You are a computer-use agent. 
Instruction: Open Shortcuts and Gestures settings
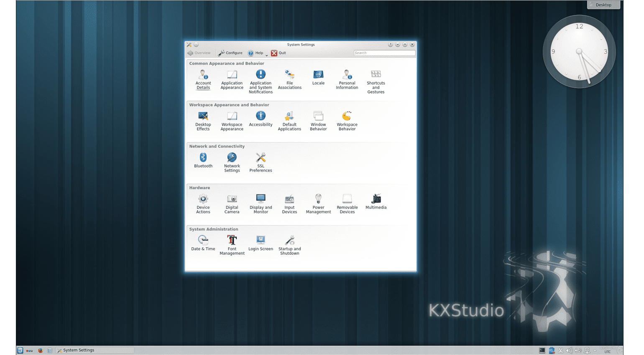pos(376,81)
